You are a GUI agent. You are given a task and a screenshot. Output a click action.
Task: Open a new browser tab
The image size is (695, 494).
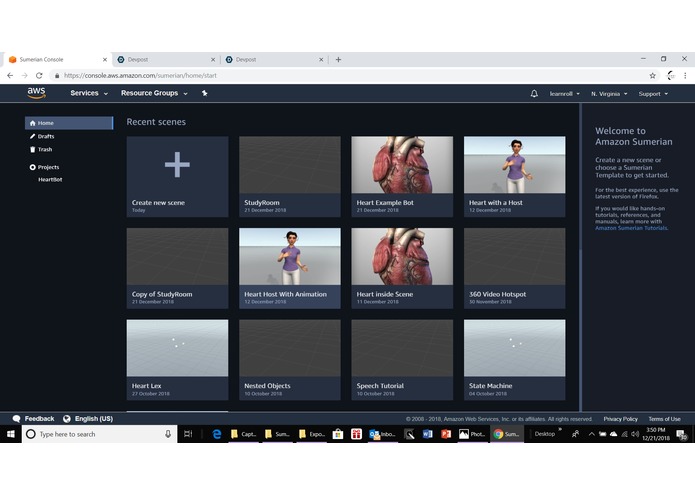[x=338, y=59]
